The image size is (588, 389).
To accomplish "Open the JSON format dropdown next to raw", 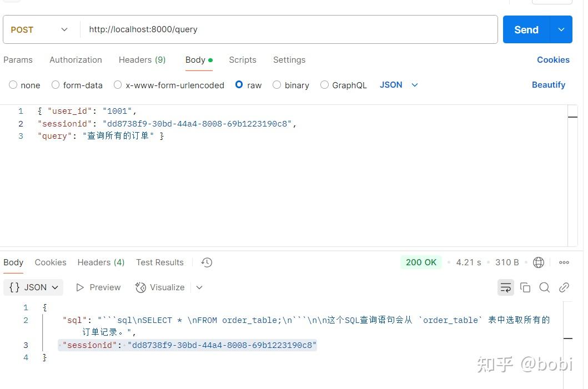I will click(398, 85).
